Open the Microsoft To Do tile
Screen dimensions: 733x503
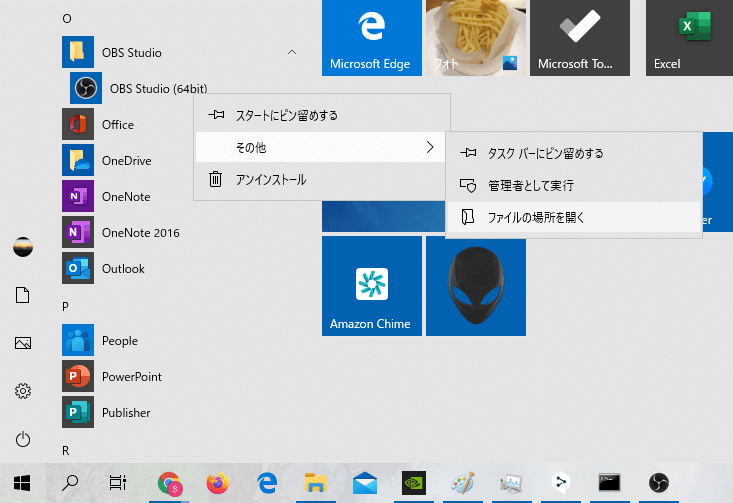pos(580,37)
